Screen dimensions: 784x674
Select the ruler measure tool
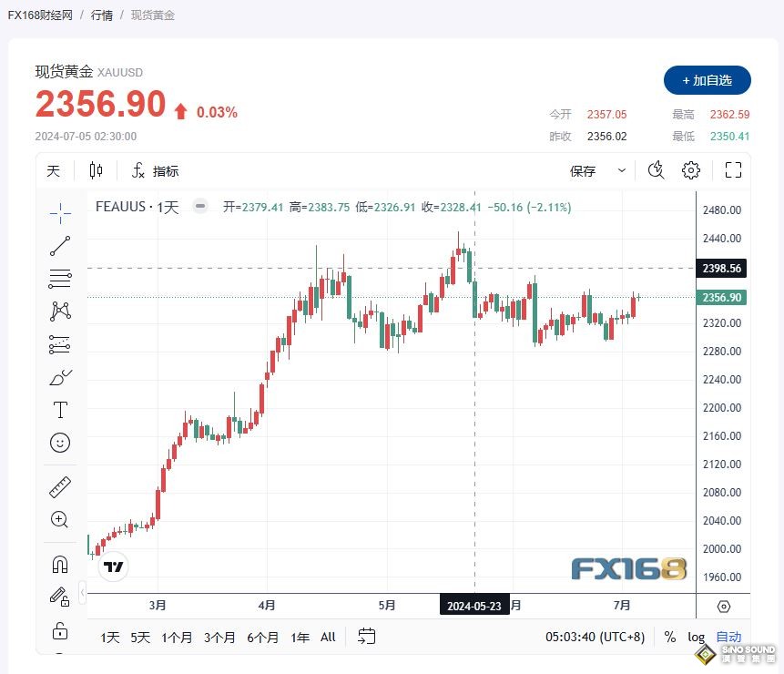click(x=60, y=487)
